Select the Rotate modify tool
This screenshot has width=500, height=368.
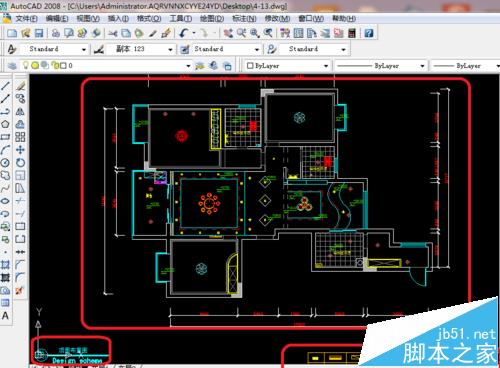point(20,163)
